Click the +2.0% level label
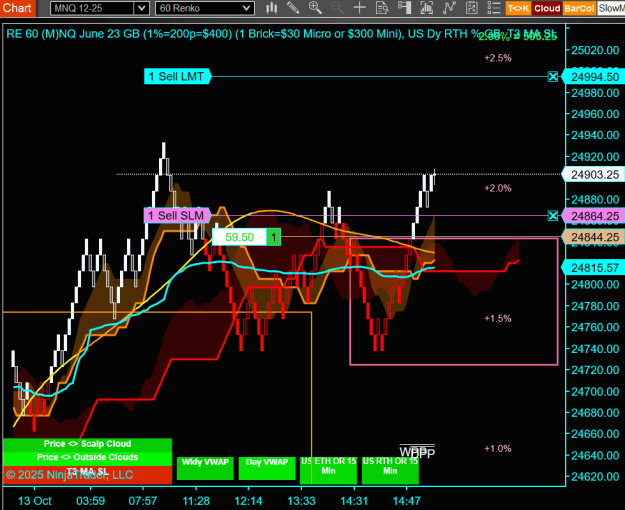The height and width of the screenshot is (510, 625). tap(497, 188)
